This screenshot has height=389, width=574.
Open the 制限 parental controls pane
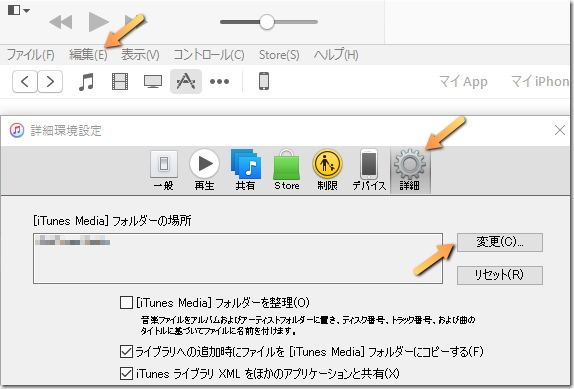pos(327,170)
